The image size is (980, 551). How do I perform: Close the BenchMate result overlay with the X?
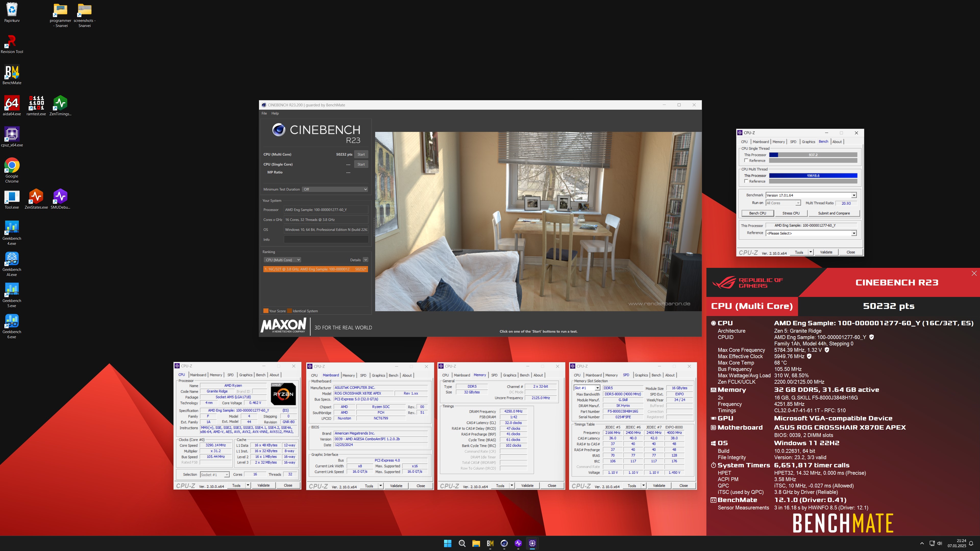point(974,273)
